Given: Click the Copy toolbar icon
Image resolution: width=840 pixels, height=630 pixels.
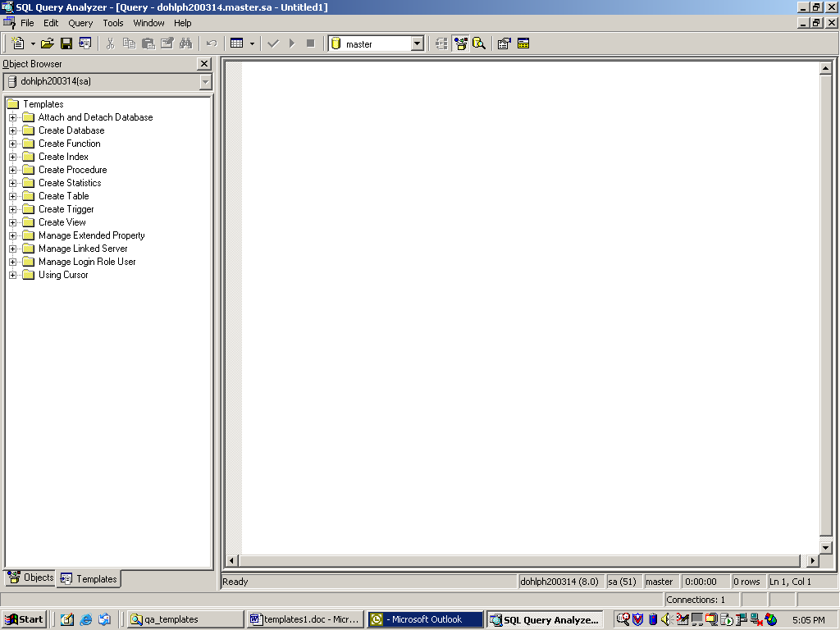Looking at the screenshot, I should click(x=129, y=43).
